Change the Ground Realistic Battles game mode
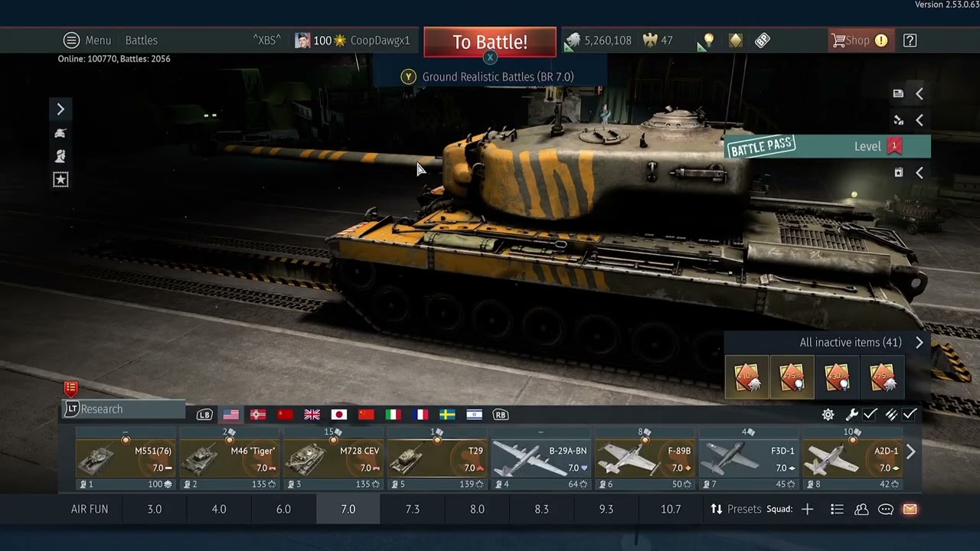This screenshot has width=980, height=551. click(498, 77)
